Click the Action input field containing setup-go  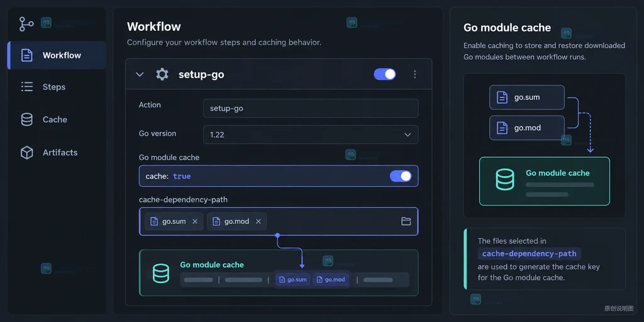coord(311,108)
